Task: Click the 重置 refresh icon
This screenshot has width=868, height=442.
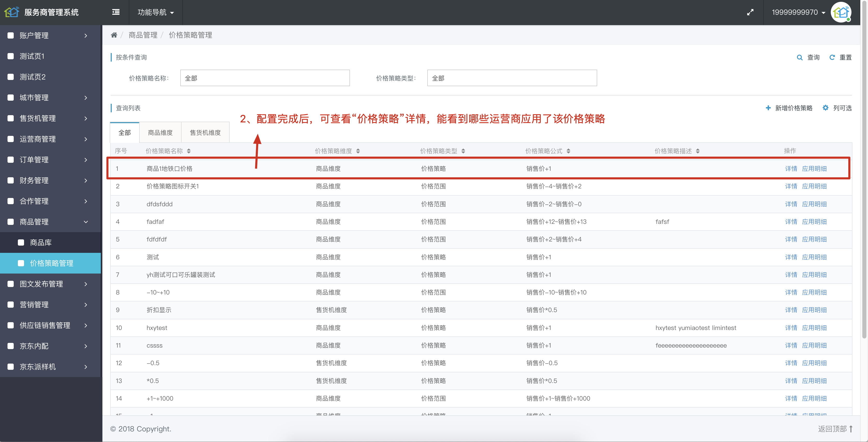Action: [832, 58]
